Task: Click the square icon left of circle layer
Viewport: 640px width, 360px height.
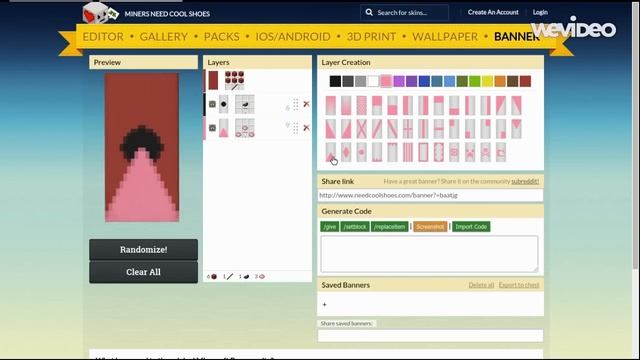Action: point(212,104)
